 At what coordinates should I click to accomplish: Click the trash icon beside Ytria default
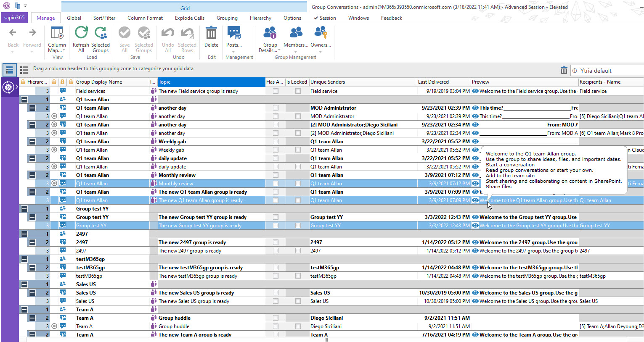[x=564, y=71]
